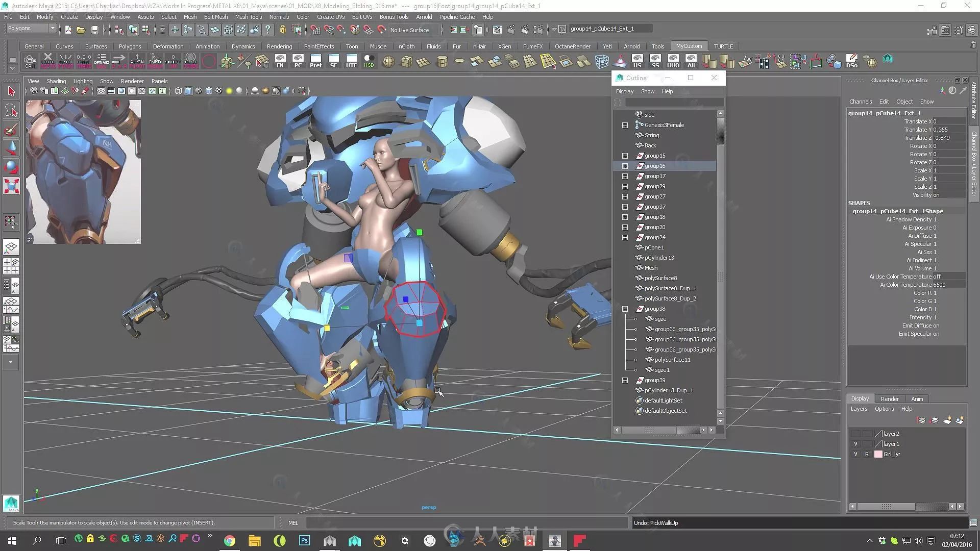Expand Genesis3Female in Outliner
Image resolution: width=980 pixels, height=551 pixels.
coord(625,125)
